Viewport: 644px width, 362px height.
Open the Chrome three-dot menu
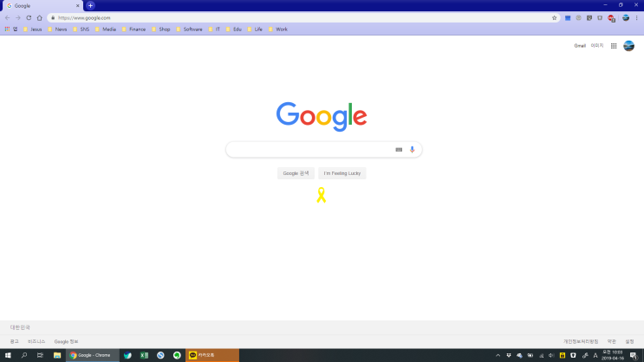pyautogui.click(x=636, y=17)
